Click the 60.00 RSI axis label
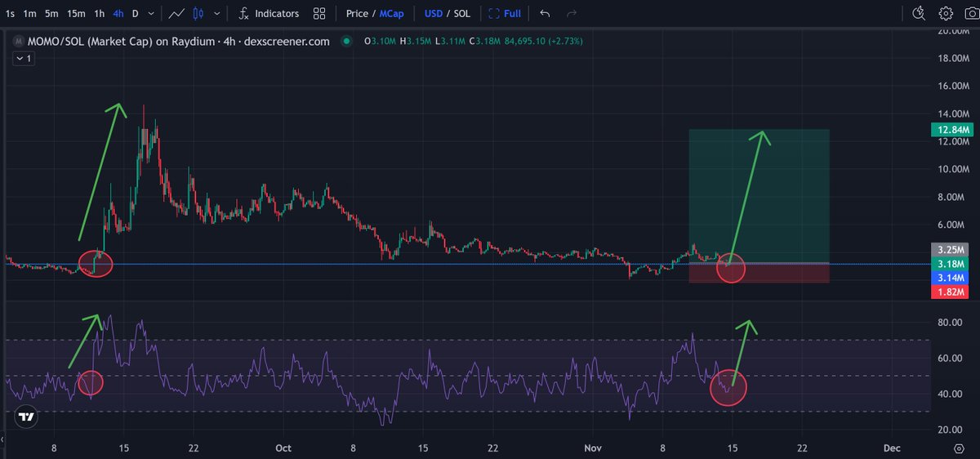 (951, 359)
